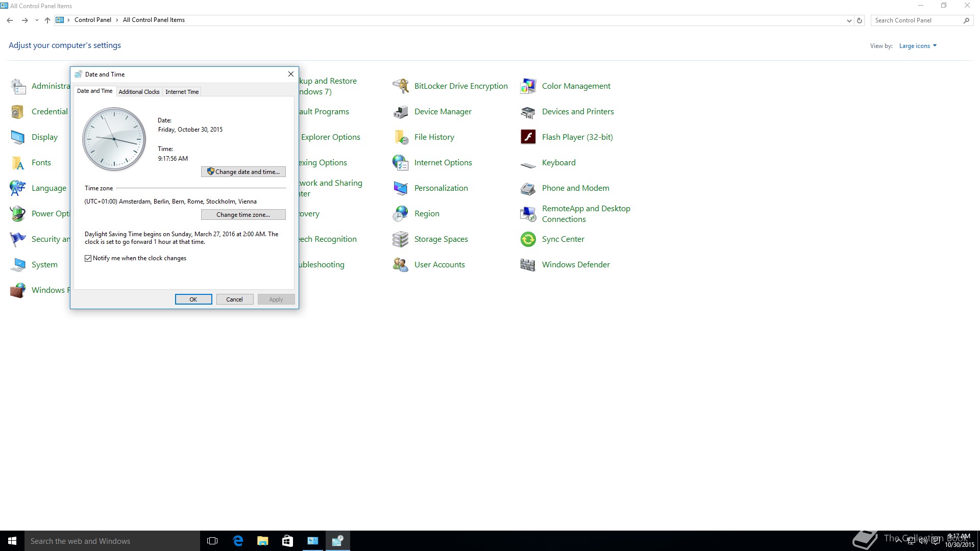Open the Device Manager icon
The width and height of the screenshot is (980, 551).
point(401,112)
